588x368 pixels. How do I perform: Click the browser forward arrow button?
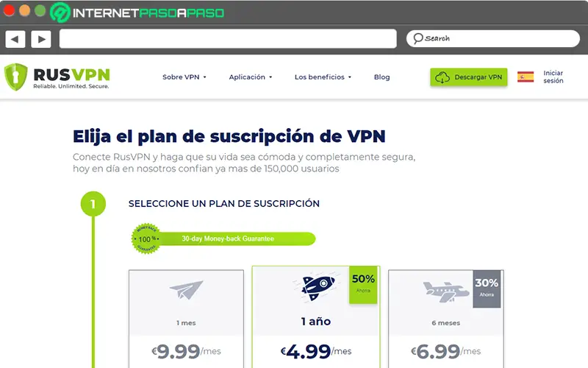41,39
